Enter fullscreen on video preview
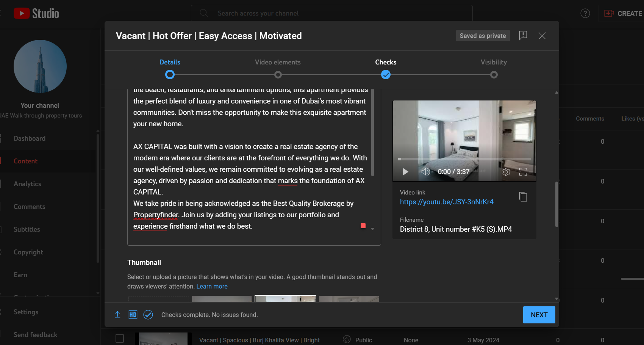Viewport: 644px width, 345px height. (523, 172)
